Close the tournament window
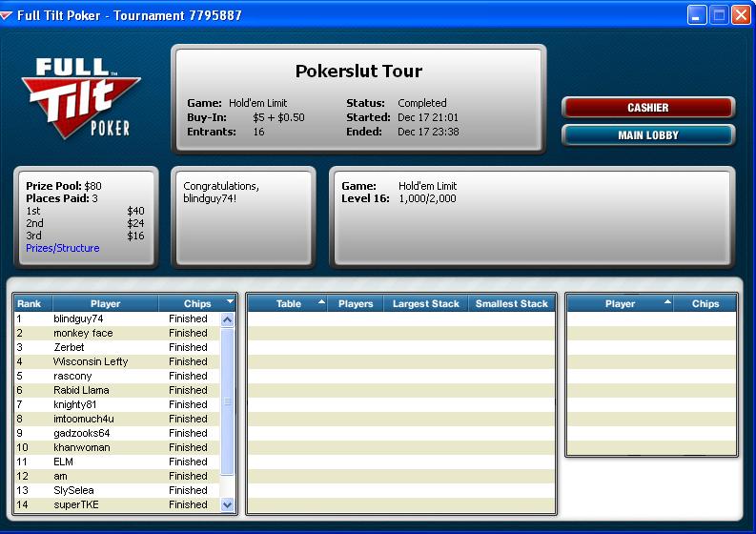This screenshot has height=534, width=756. click(x=741, y=15)
